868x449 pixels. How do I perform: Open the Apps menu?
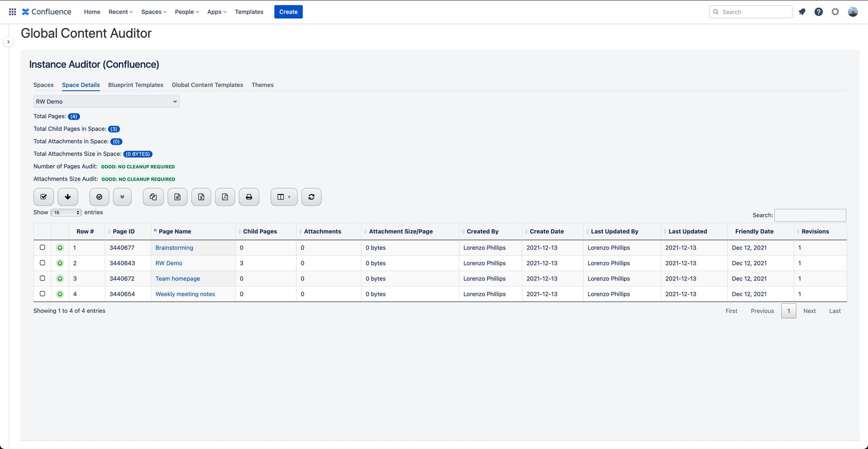(217, 11)
